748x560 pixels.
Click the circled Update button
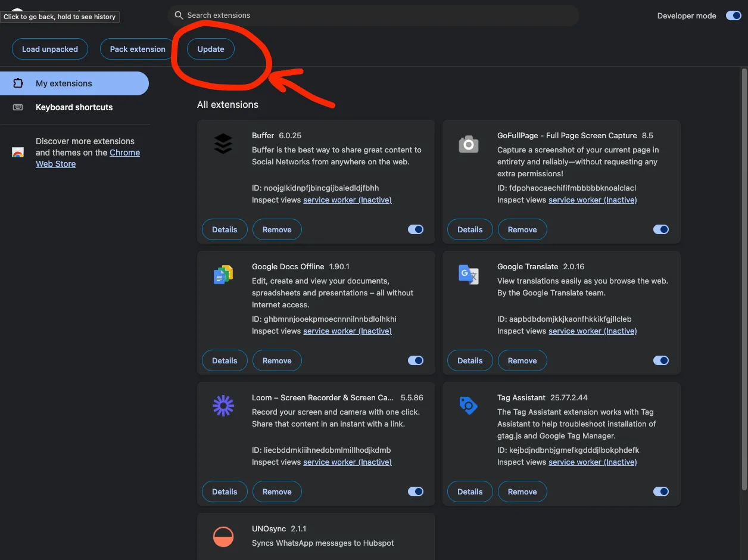pyautogui.click(x=210, y=49)
